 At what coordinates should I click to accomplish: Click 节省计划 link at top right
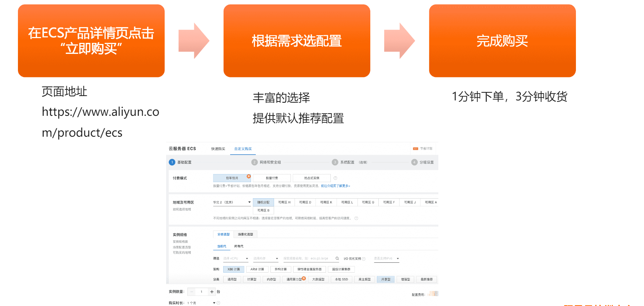tap(426, 149)
